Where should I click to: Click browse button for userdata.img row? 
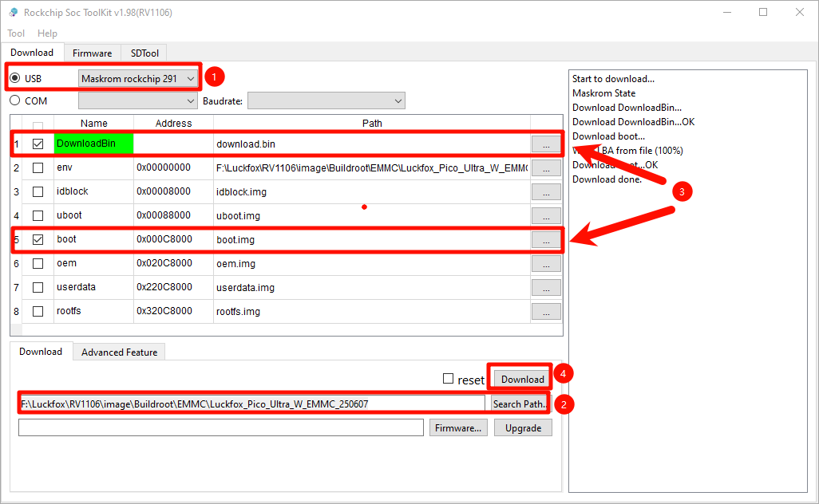[x=546, y=288]
